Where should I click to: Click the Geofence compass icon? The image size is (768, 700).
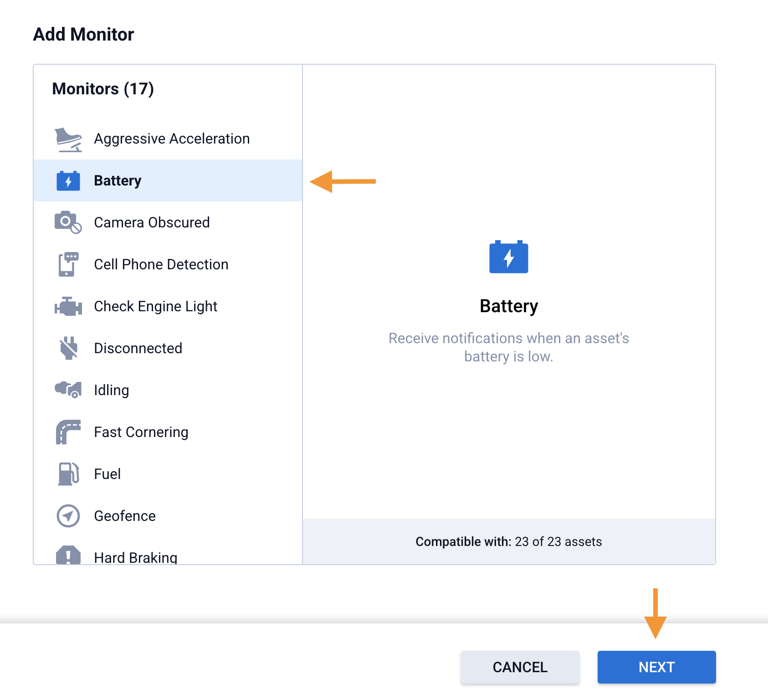68,516
